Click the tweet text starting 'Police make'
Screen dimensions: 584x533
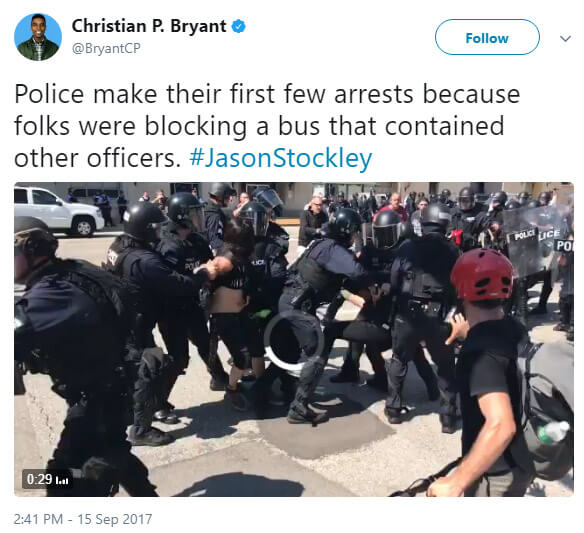pyautogui.click(x=267, y=126)
